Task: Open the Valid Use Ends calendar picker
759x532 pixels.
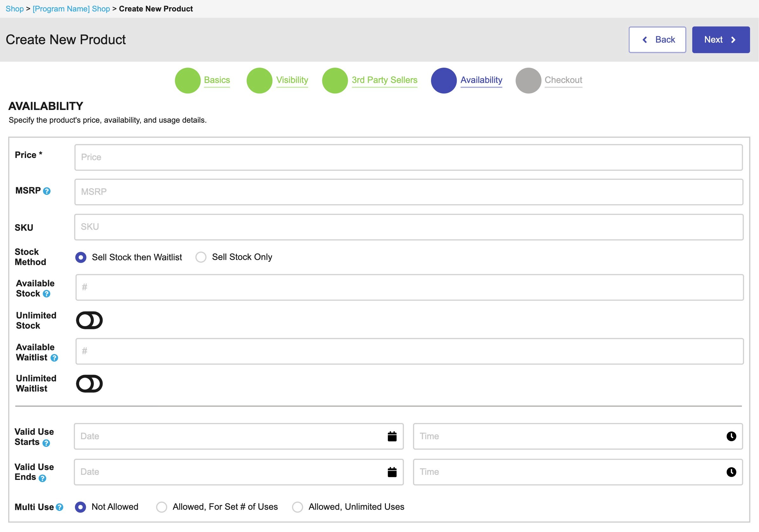Action: 392,472
